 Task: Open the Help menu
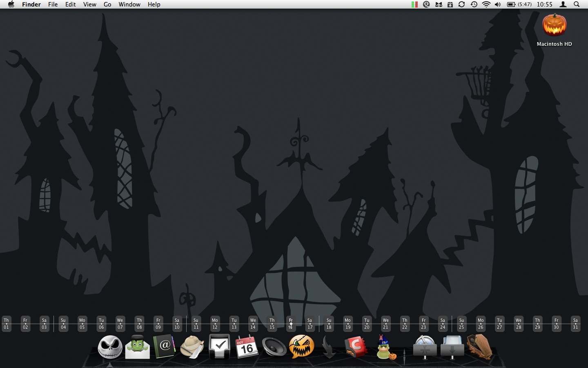point(154,4)
